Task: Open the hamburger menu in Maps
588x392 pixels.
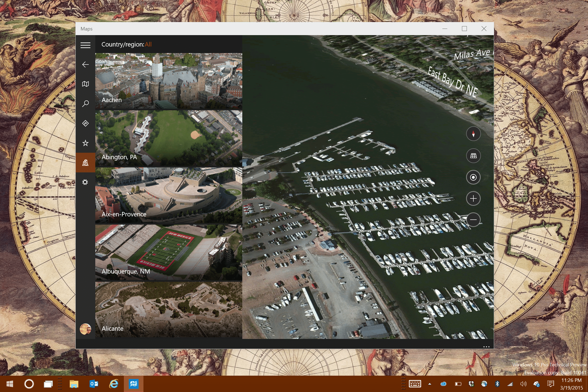Action: click(85, 45)
